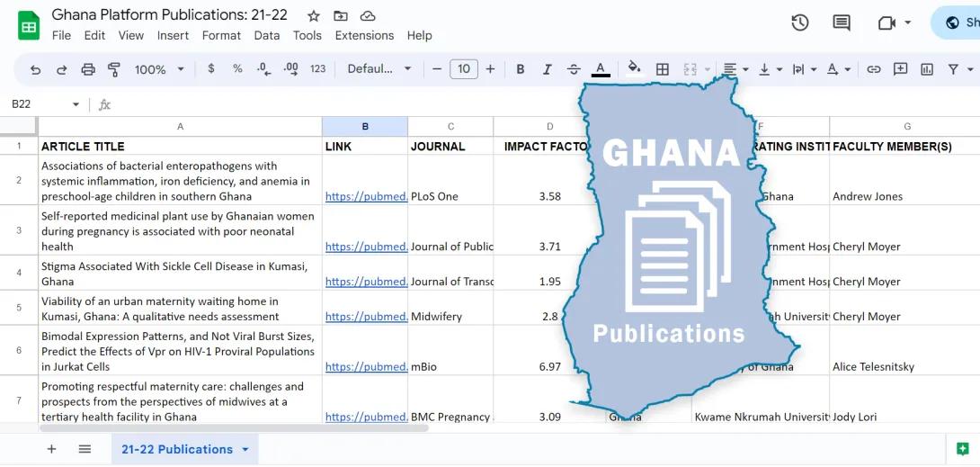Open pubmed link in PLoS One row

[366, 196]
